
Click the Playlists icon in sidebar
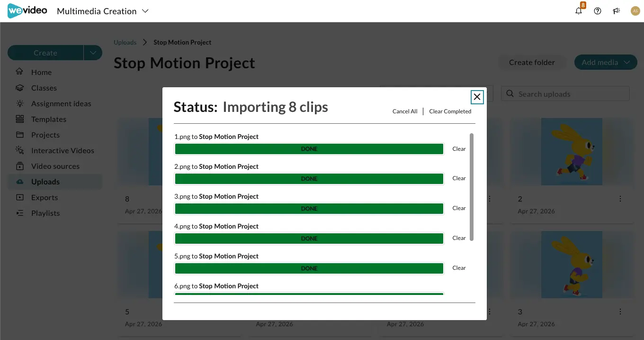(19, 213)
